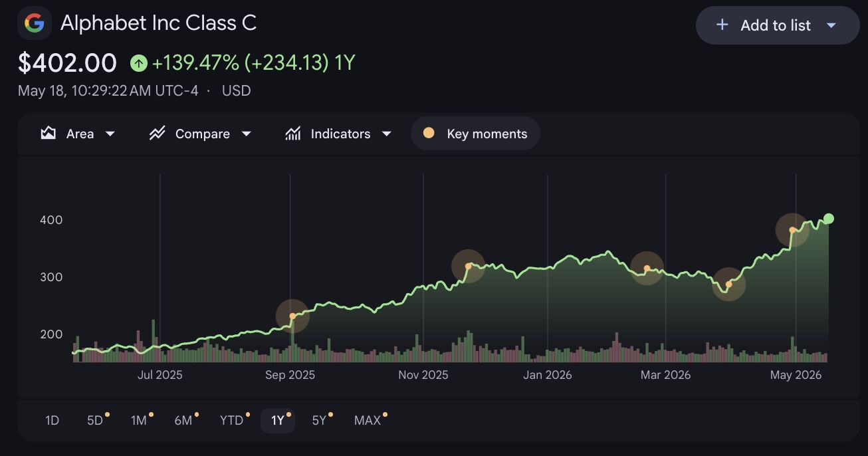The height and width of the screenshot is (456, 868).
Task: Open the Compare dropdown arrow
Action: 246,134
